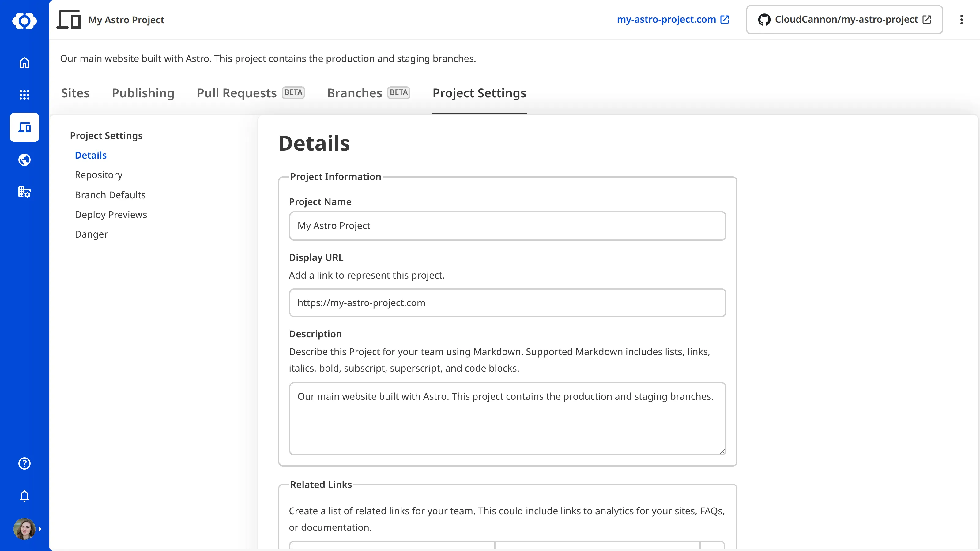Click the Project Settings sidebar heading
Image resolution: width=980 pixels, height=551 pixels.
pos(106,136)
